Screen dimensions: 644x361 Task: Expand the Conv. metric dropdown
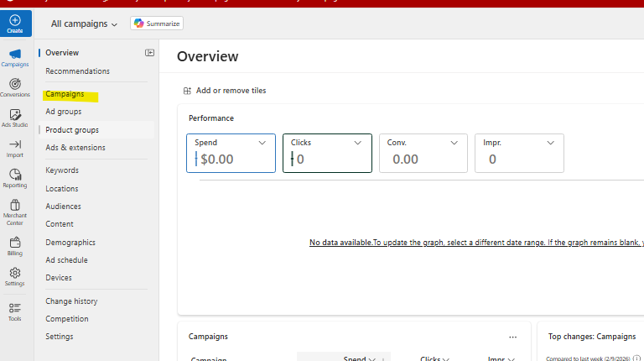[454, 143]
